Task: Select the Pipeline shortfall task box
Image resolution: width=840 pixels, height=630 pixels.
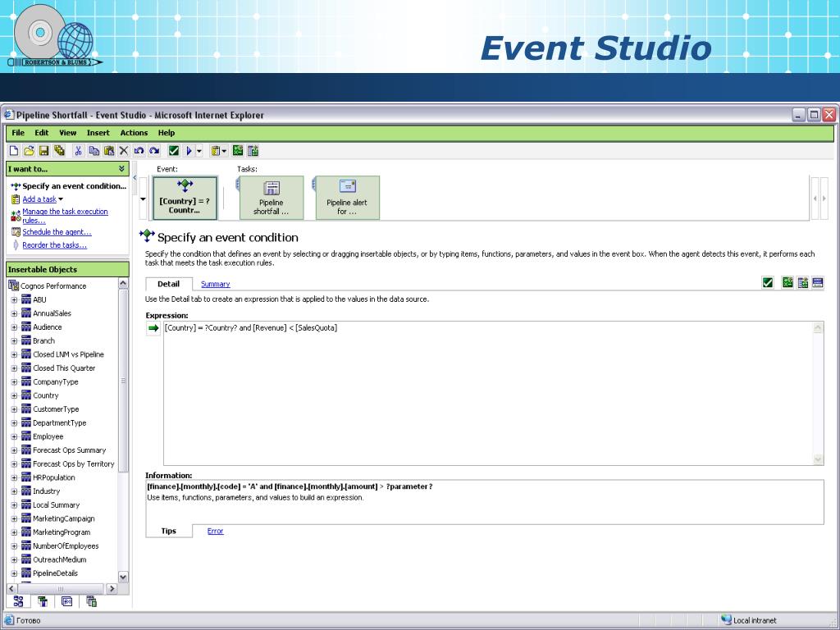Action: click(x=271, y=198)
